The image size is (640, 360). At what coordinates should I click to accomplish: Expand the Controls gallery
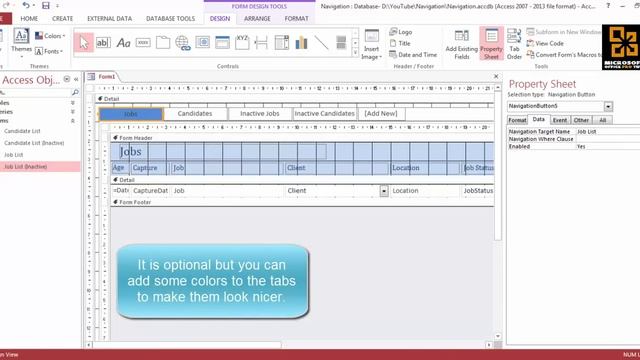tap(355, 53)
